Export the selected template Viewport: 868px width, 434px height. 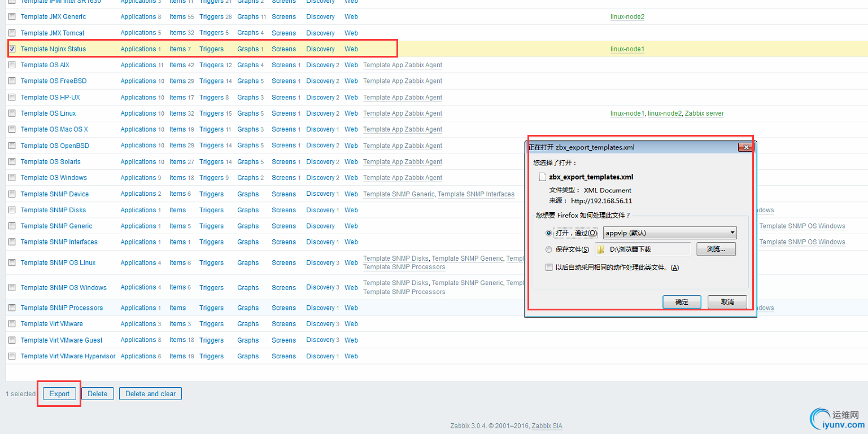tap(59, 394)
